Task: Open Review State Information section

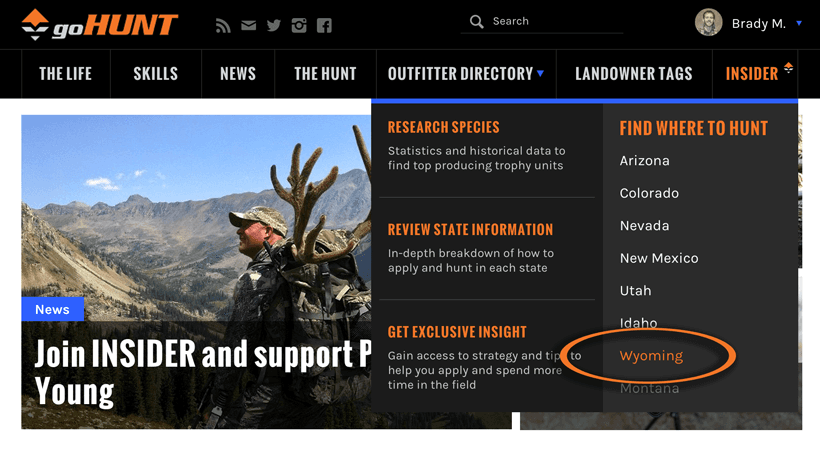Action: tap(470, 230)
